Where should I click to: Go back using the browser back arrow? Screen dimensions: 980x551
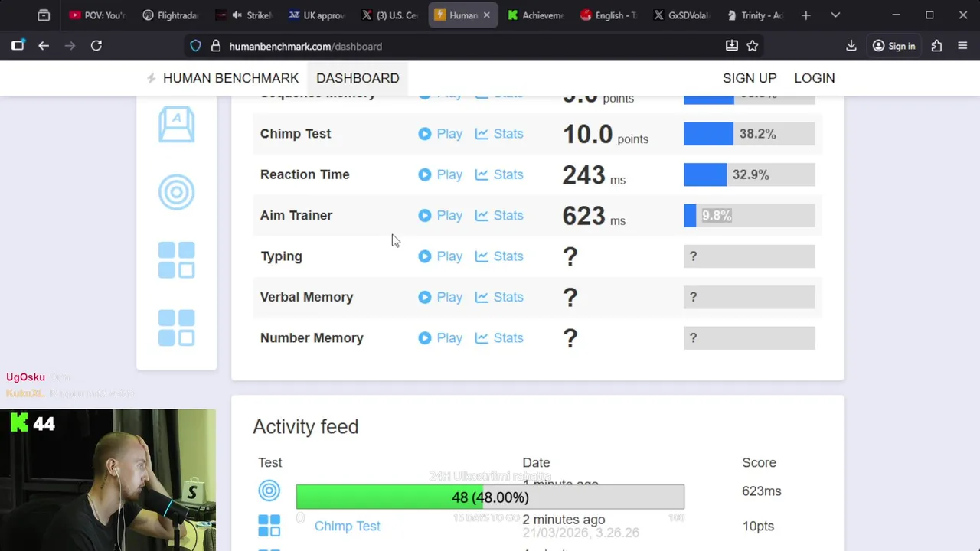pyautogui.click(x=44, y=46)
